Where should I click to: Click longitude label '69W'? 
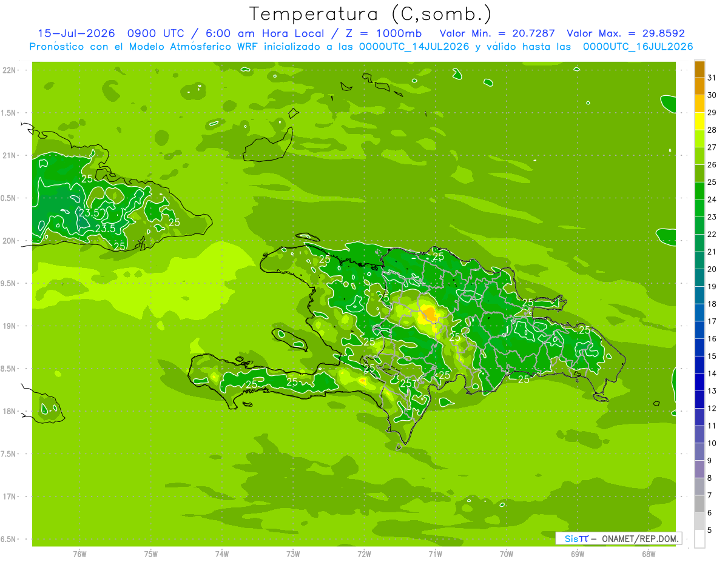(578, 555)
